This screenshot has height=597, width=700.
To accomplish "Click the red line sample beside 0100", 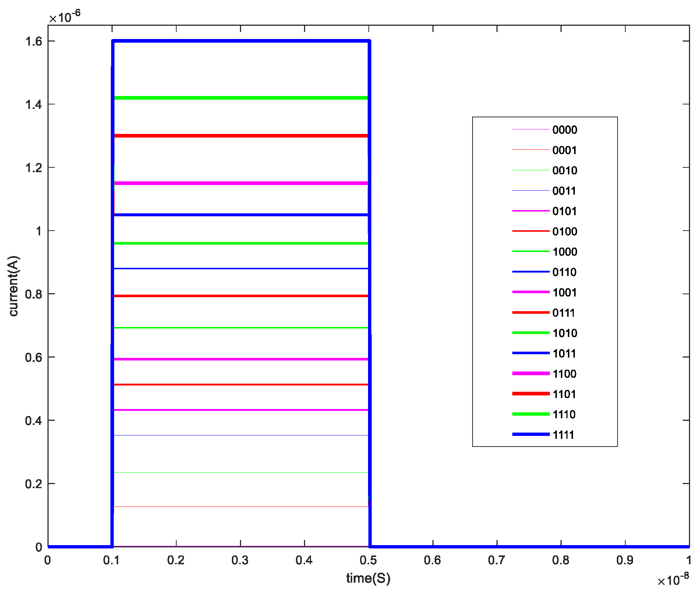I will click(530, 231).
